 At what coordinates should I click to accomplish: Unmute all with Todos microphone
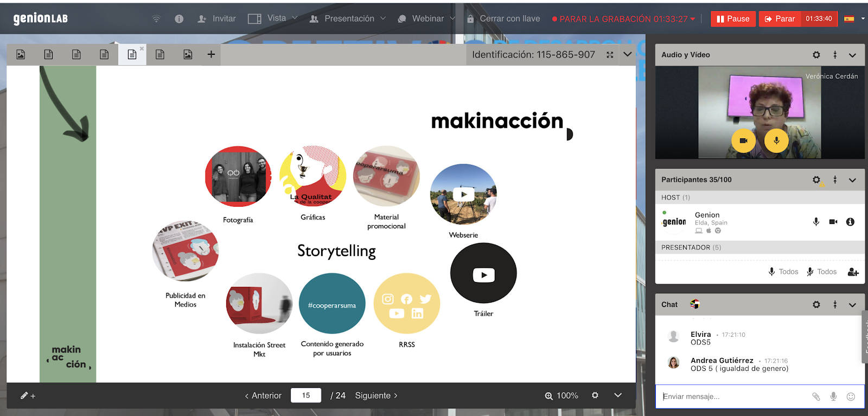click(783, 272)
